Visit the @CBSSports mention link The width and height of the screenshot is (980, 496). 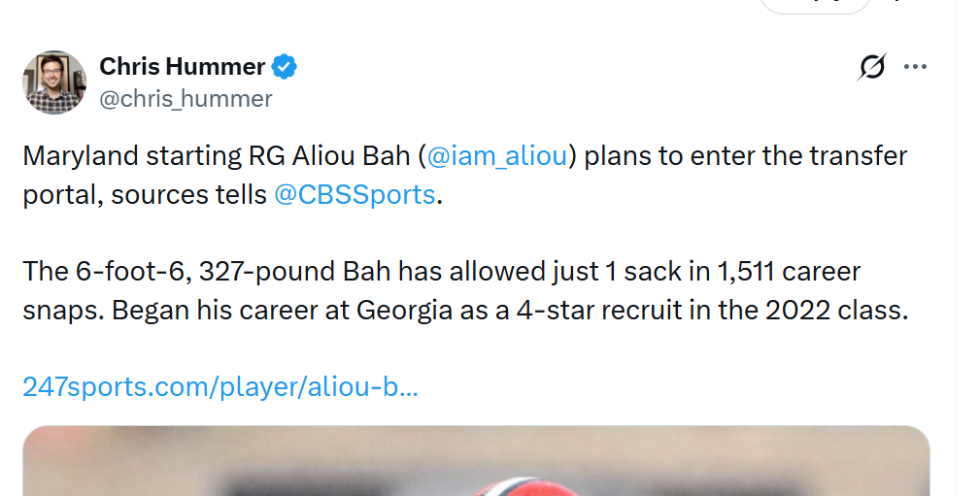click(355, 194)
